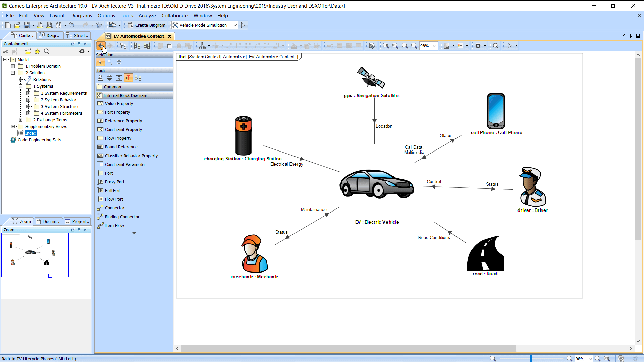
Task: Click the Print Preview icon
Action: coord(49,25)
